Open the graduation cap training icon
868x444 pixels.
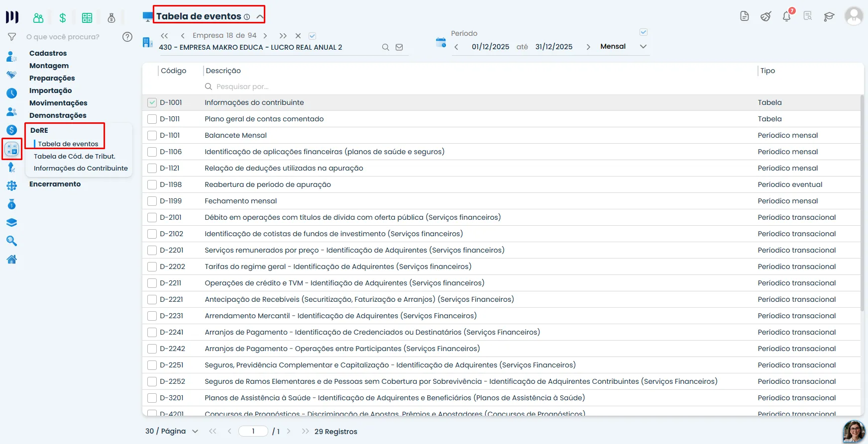pos(829,16)
